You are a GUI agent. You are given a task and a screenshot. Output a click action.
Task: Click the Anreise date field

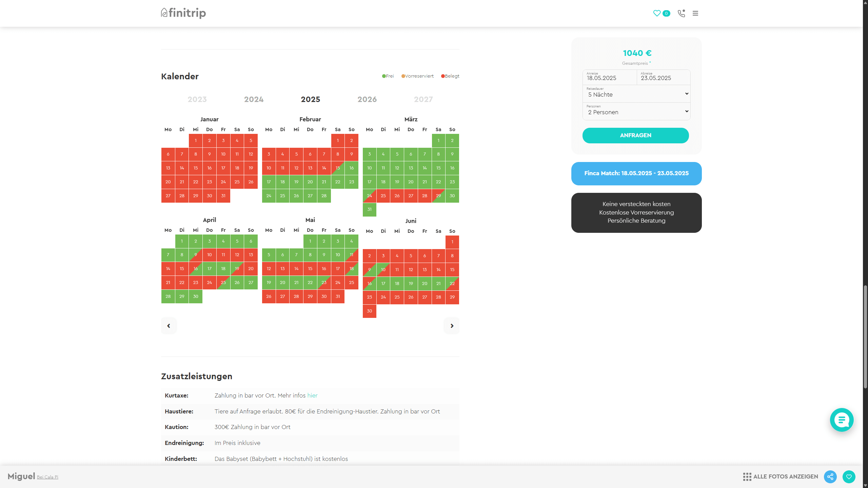click(609, 78)
